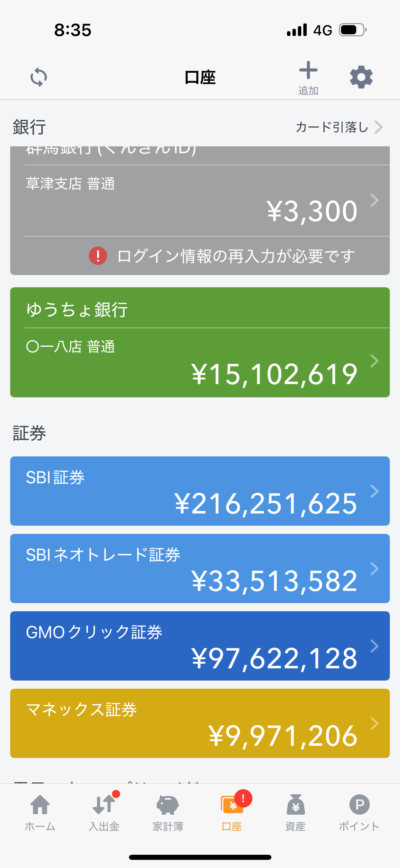The height and width of the screenshot is (868, 400).
Task: Expand マネックス証券 chevron arrow
Action: (x=374, y=723)
